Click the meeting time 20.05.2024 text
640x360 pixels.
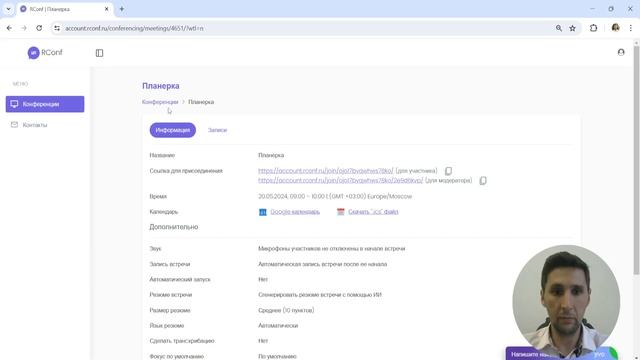click(335, 196)
